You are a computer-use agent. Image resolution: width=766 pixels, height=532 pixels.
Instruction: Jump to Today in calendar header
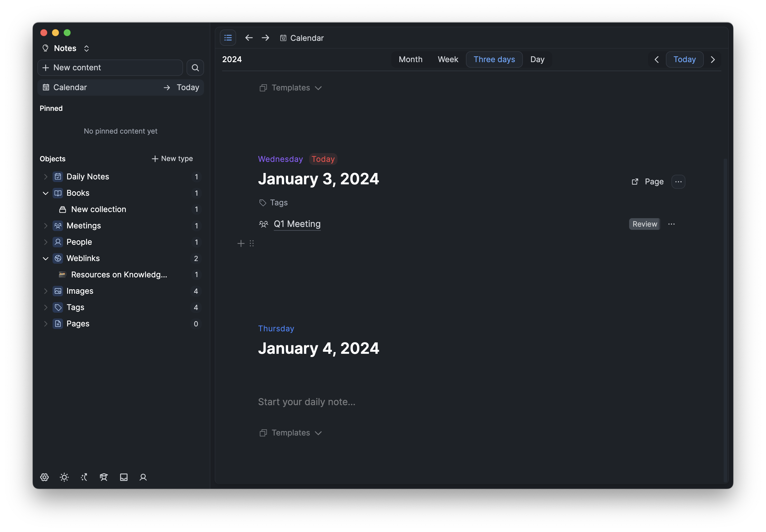(684, 59)
